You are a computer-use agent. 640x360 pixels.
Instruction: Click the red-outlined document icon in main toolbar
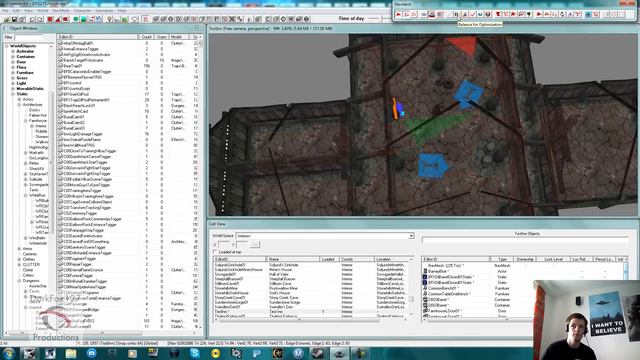146,19
